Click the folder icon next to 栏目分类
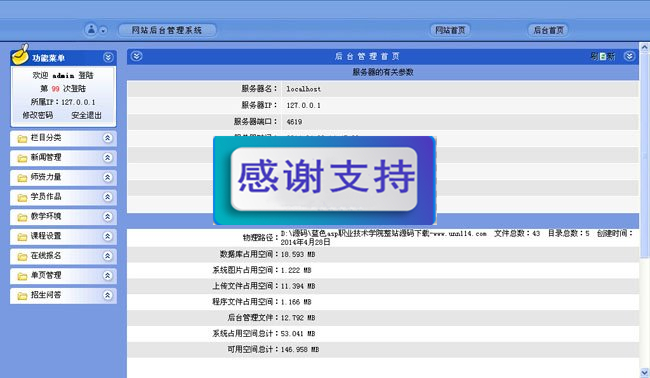 (22, 138)
